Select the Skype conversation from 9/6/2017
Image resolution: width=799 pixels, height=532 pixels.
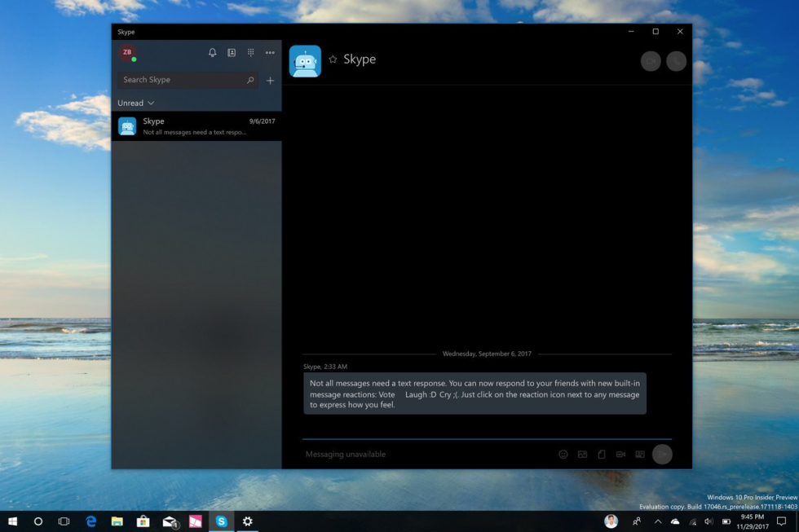pos(196,126)
